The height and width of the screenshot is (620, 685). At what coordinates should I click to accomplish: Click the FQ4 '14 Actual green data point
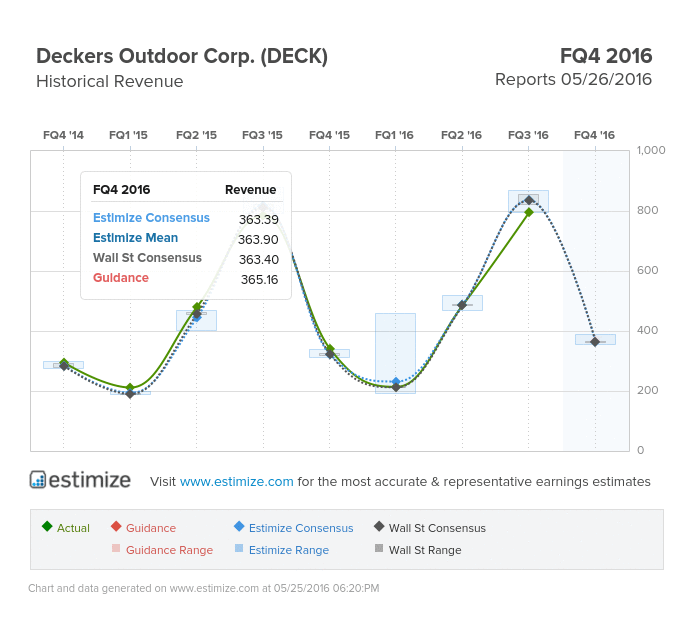coord(64,363)
